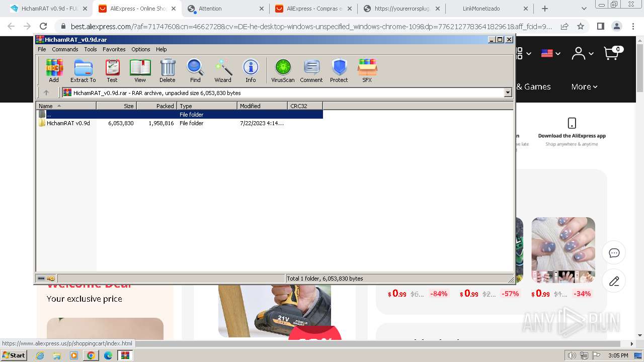The height and width of the screenshot is (362, 644).
Task: Click the archive path address field
Action: [x=283, y=93]
